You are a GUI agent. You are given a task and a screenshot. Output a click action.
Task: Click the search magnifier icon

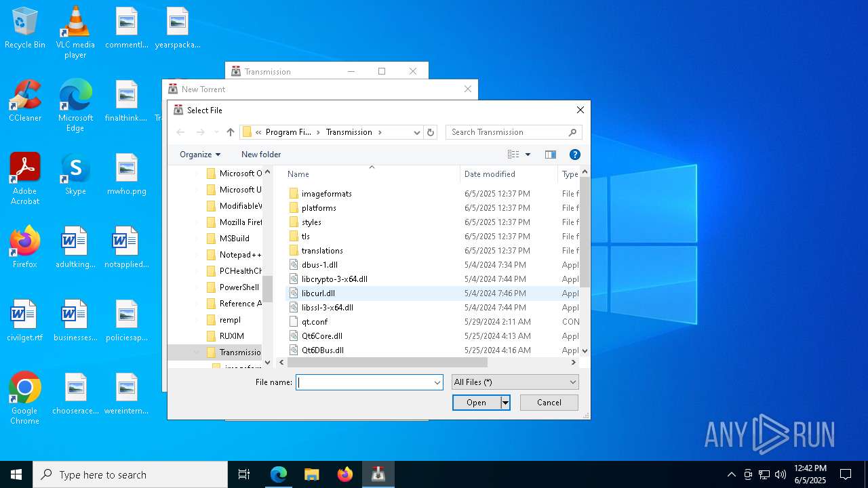pos(572,132)
